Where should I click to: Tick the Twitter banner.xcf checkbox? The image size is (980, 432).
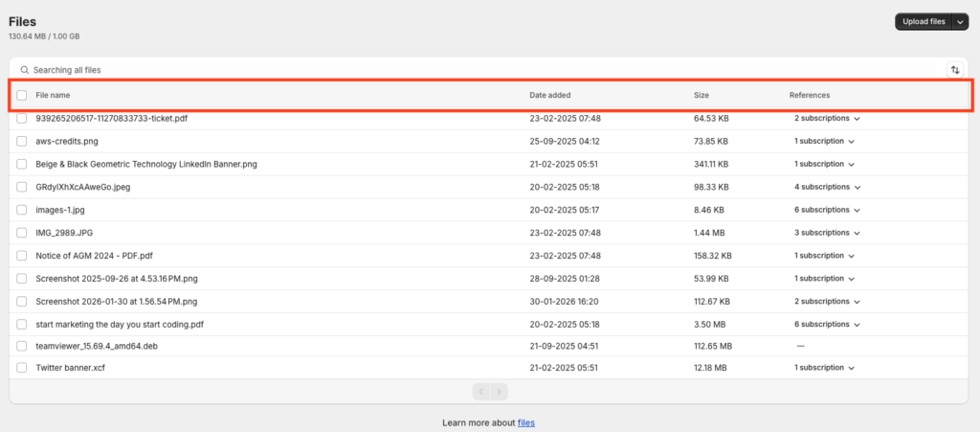click(x=22, y=368)
